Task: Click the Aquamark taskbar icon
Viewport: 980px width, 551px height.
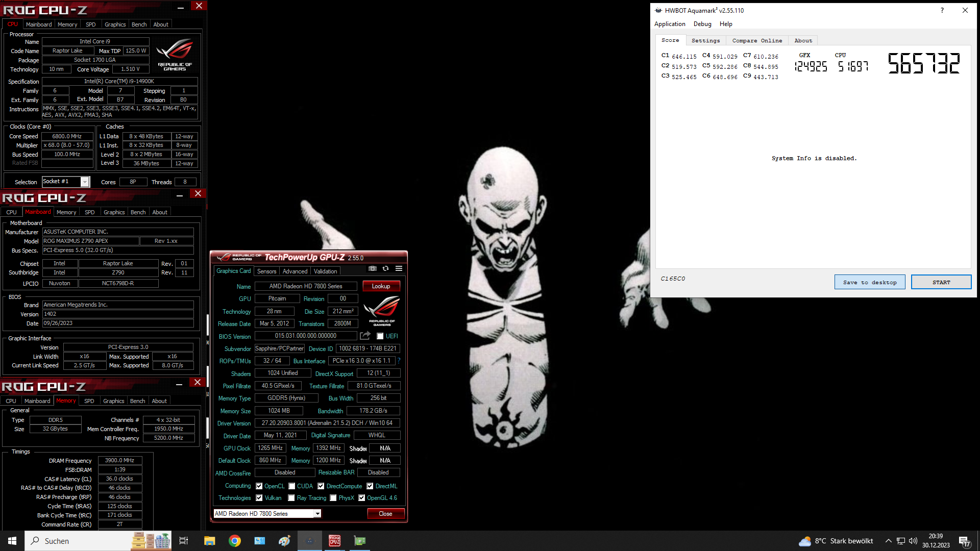Action: pyautogui.click(x=309, y=541)
